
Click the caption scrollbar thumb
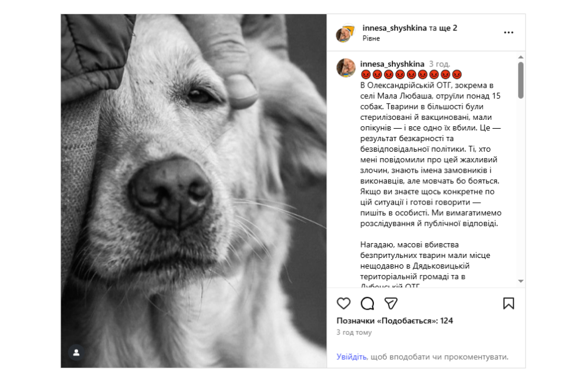coord(520,80)
